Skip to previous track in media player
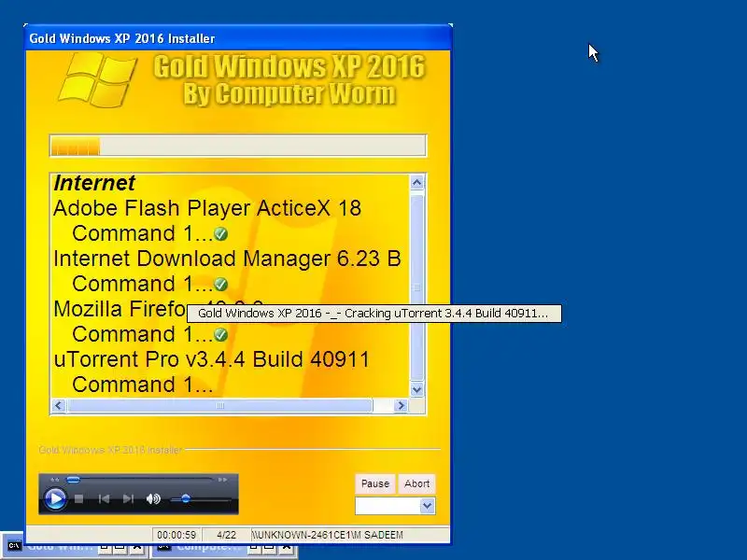Screen dimensions: 747x560 pyautogui.click(x=104, y=498)
